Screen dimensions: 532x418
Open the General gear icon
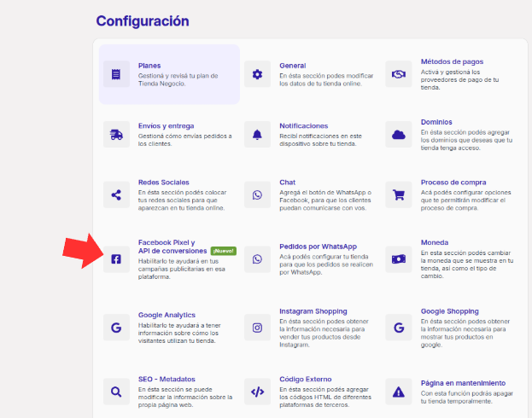[x=258, y=74]
